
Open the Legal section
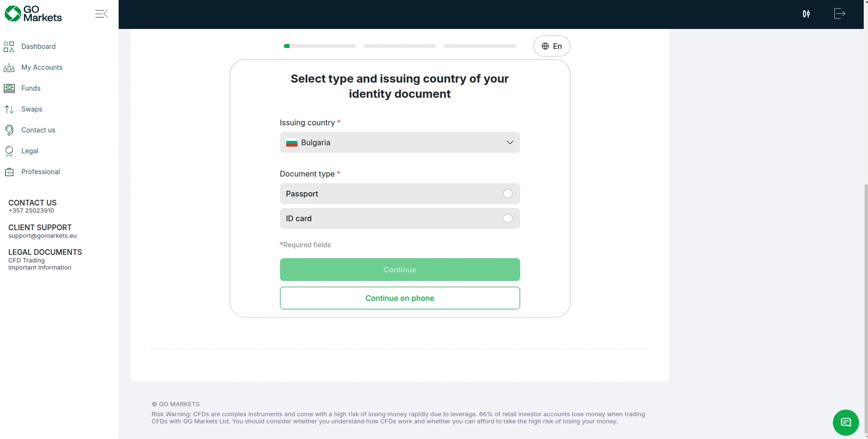click(x=29, y=151)
